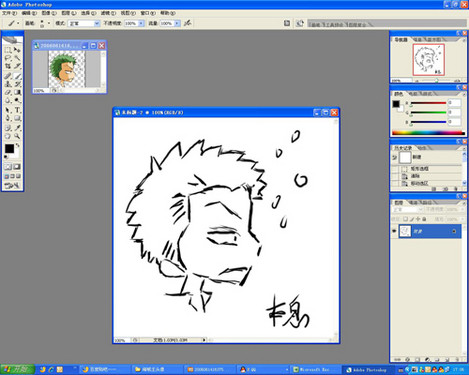Select the Move tool
This screenshot has width=469, height=375.
coord(17,50)
